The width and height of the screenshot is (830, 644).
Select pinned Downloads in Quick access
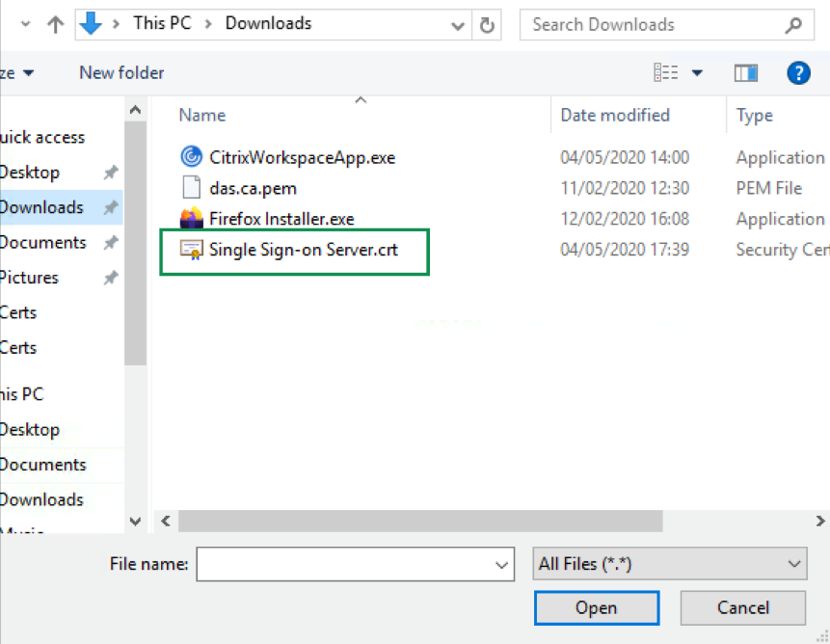coord(41,207)
